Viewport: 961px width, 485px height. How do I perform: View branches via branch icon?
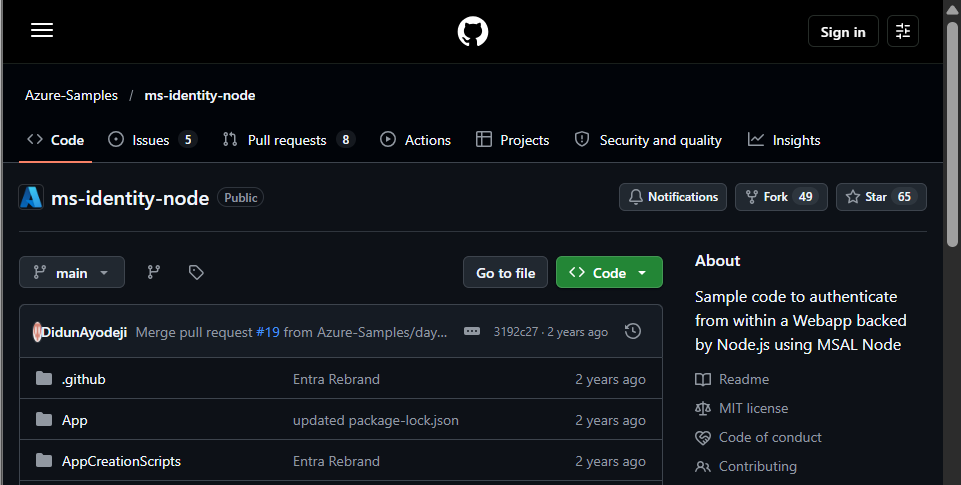click(x=154, y=272)
